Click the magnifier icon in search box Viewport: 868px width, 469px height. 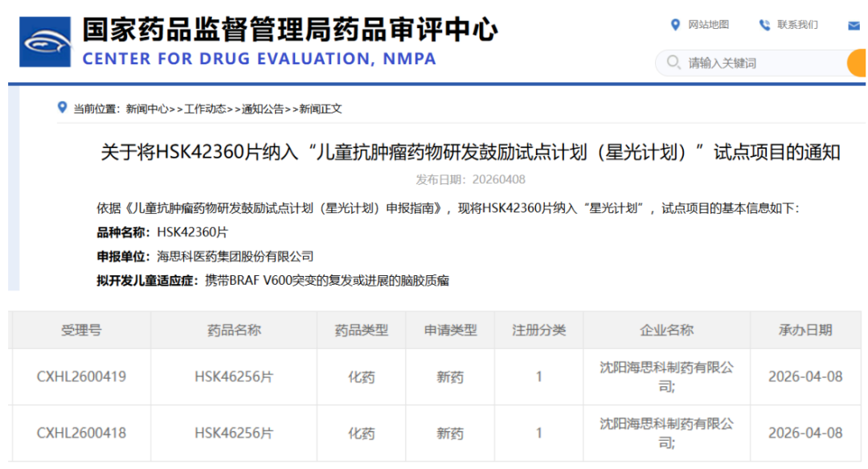click(673, 62)
